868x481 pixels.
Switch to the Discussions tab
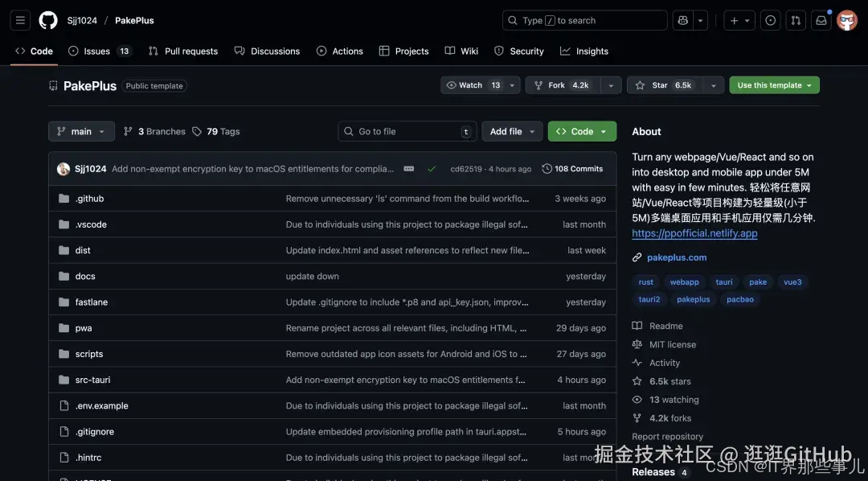tap(267, 51)
